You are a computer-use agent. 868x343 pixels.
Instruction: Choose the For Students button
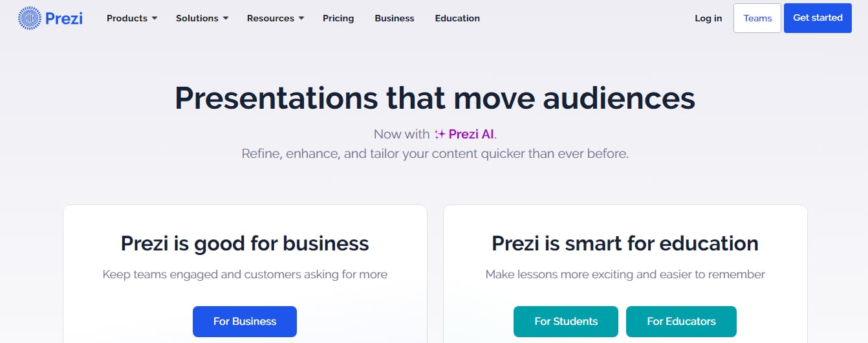(566, 321)
